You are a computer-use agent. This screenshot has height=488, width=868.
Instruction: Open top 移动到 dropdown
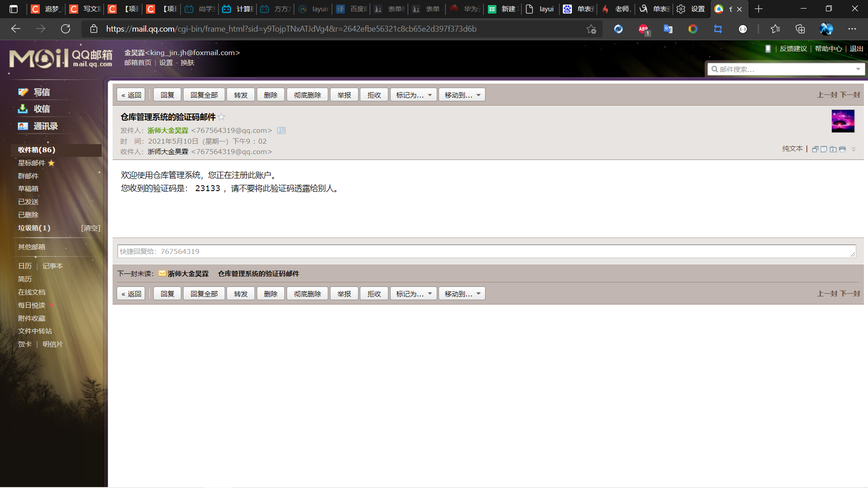462,95
